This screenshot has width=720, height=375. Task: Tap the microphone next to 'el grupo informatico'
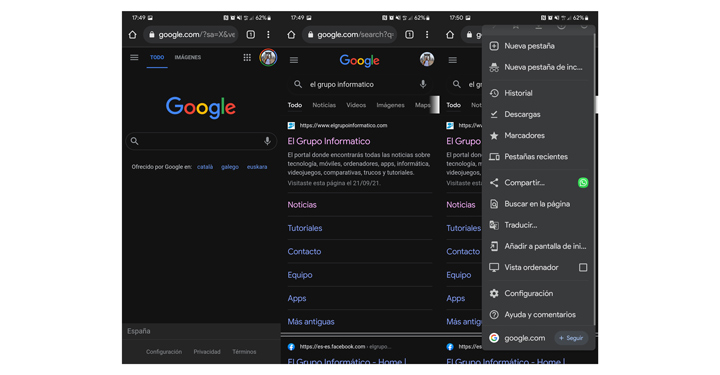click(423, 84)
